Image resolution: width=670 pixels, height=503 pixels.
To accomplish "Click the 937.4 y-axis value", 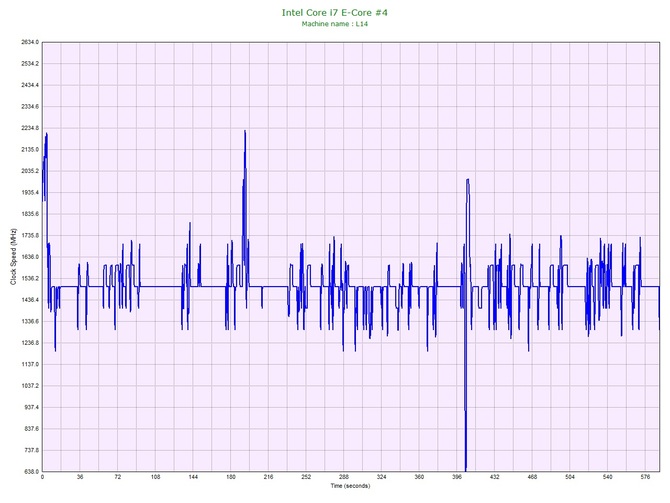I will point(31,407).
